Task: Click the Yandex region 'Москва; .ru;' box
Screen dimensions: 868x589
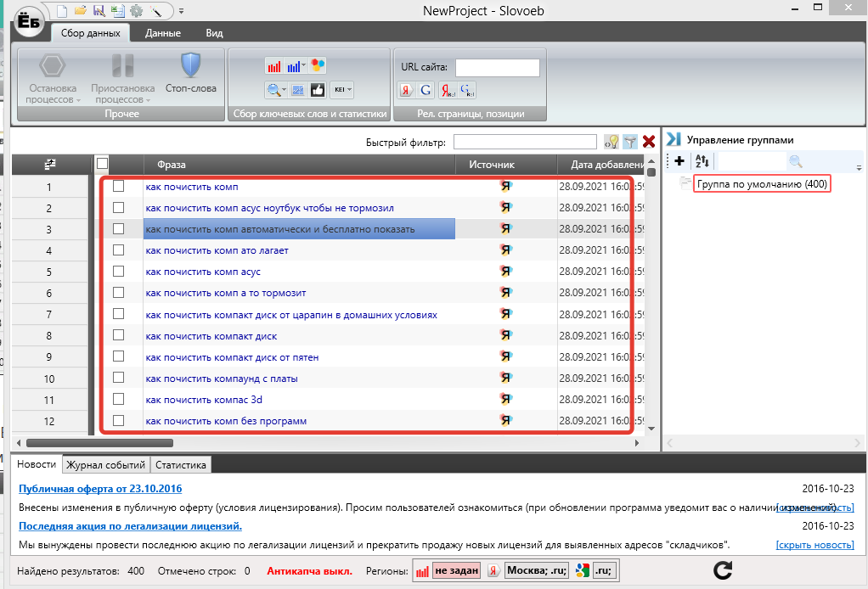Action: pyautogui.click(x=537, y=570)
